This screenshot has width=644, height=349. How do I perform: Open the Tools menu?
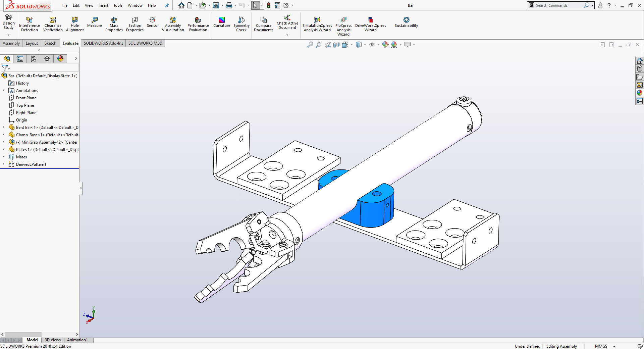click(118, 5)
